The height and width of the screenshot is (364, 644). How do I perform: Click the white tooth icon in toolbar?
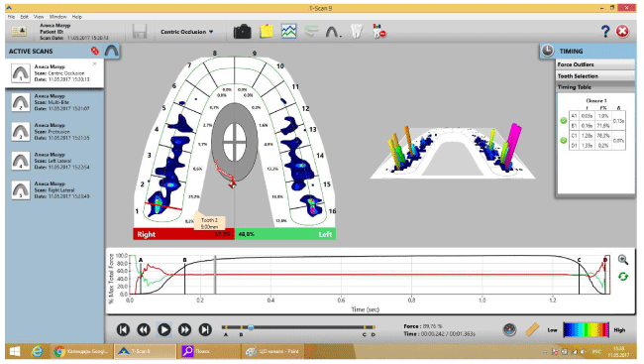pos(357,32)
